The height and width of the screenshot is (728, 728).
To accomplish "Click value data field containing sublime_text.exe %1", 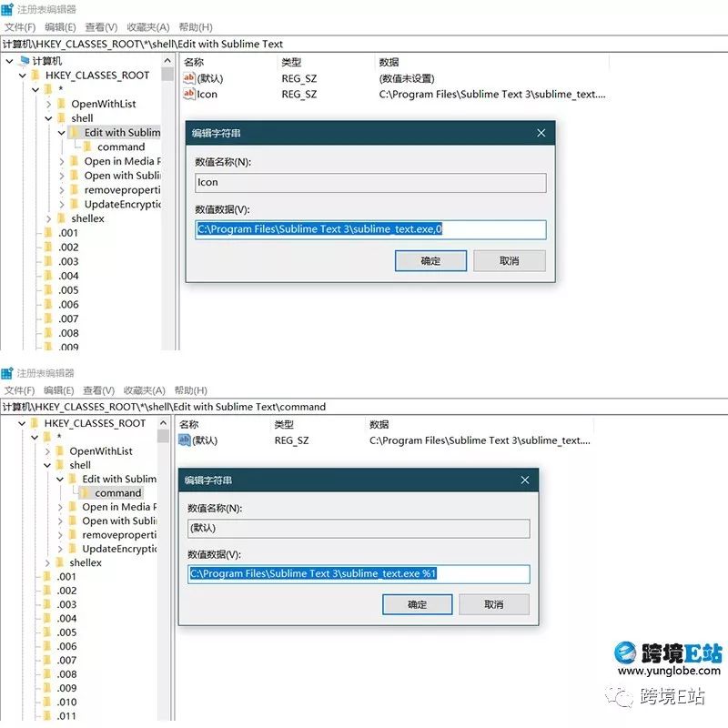I will point(359,574).
